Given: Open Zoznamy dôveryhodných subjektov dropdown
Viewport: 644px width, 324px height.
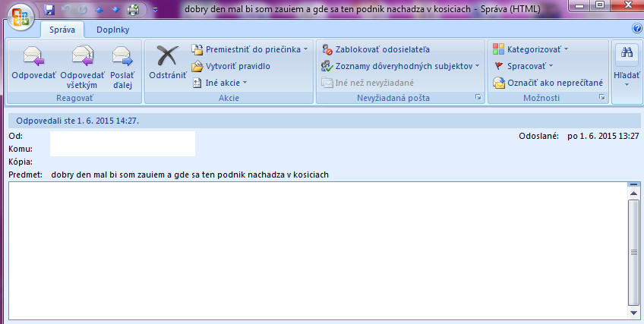Looking at the screenshot, I should point(400,66).
